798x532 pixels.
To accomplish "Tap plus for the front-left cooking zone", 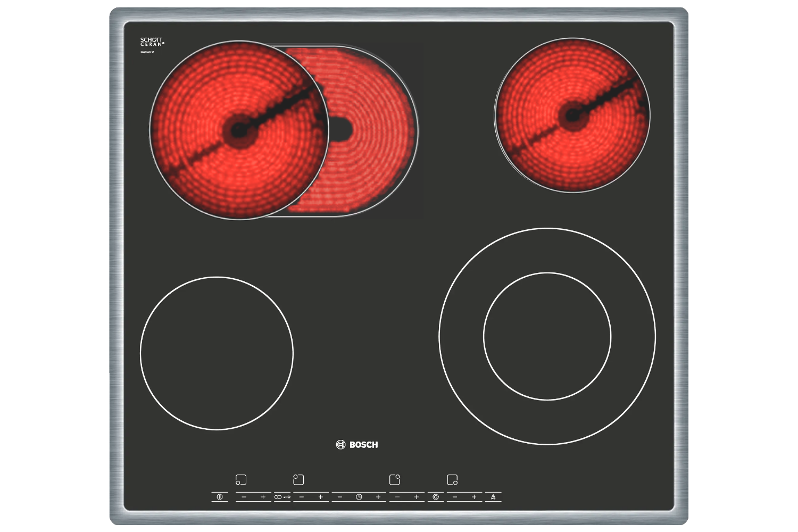I will click(263, 497).
